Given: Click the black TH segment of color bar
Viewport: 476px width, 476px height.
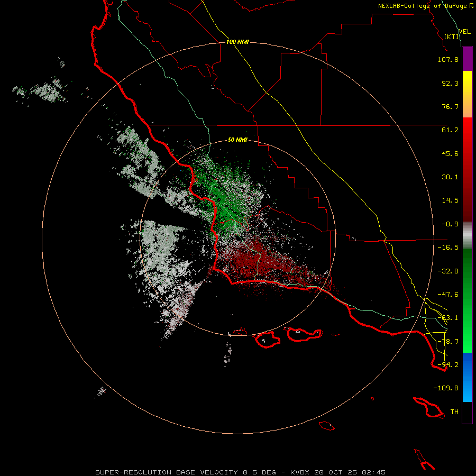Looking at the screenshot, I should tap(467, 413).
